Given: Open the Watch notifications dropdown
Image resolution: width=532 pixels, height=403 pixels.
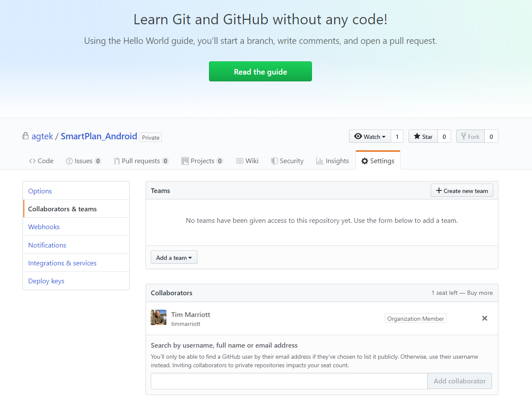Looking at the screenshot, I should pyautogui.click(x=370, y=136).
